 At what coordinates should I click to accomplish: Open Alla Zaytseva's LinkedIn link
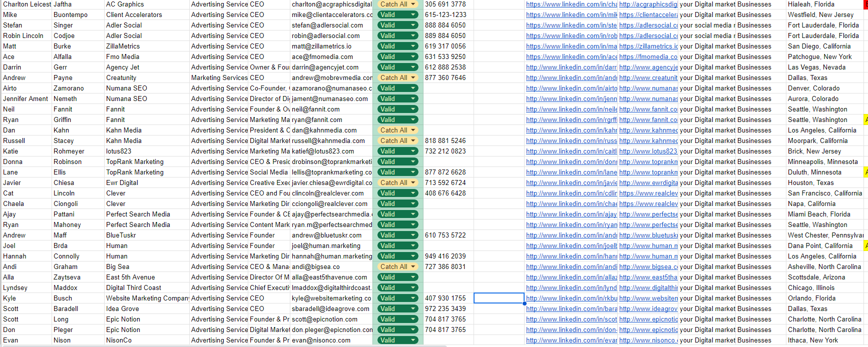[572, 277]
